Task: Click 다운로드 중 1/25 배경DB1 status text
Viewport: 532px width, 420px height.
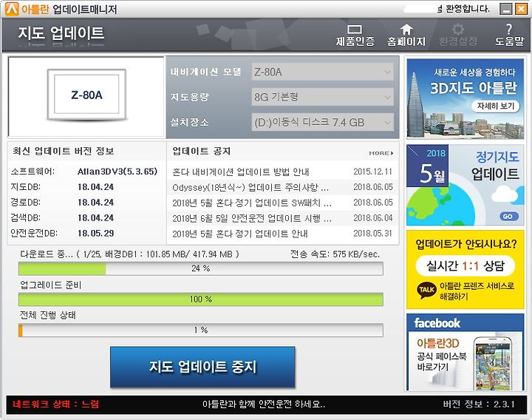Action: pos(129,254)
